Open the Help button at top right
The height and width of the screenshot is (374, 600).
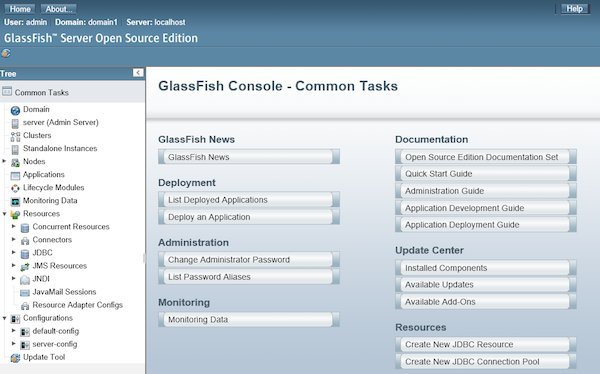click(x=574, y=9)
